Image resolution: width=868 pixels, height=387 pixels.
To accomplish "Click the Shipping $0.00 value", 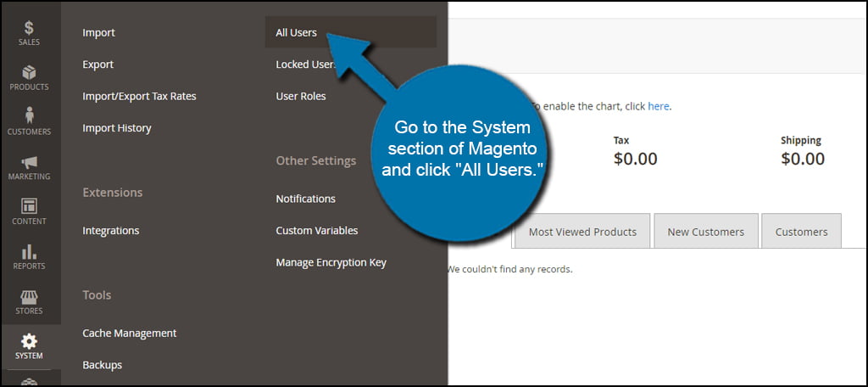I will click(803, 159).
